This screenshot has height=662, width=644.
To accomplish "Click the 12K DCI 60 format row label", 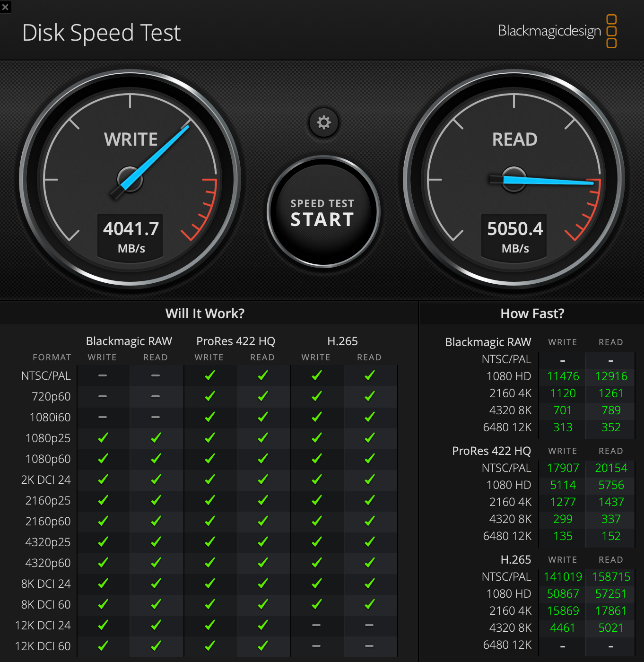I will (x=43, y=646).
